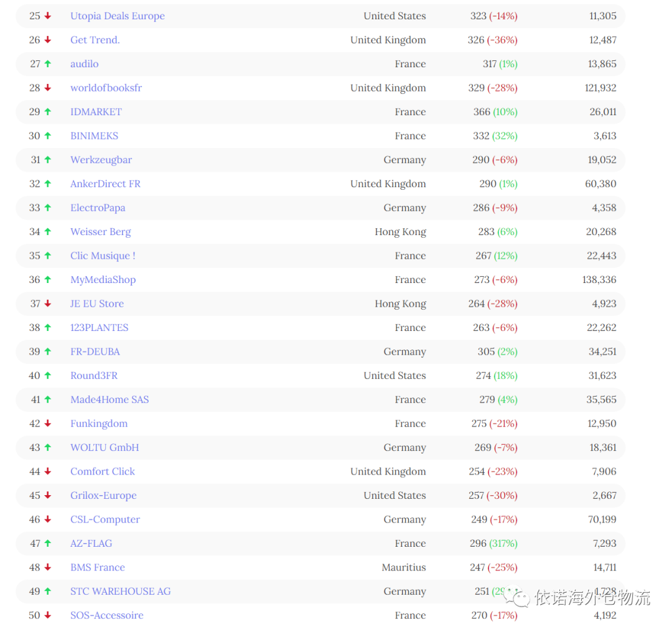Click the green up arrow at rank 35
Image resolution: width=672 pixels, height=627 pixels.
click(47, 256)
